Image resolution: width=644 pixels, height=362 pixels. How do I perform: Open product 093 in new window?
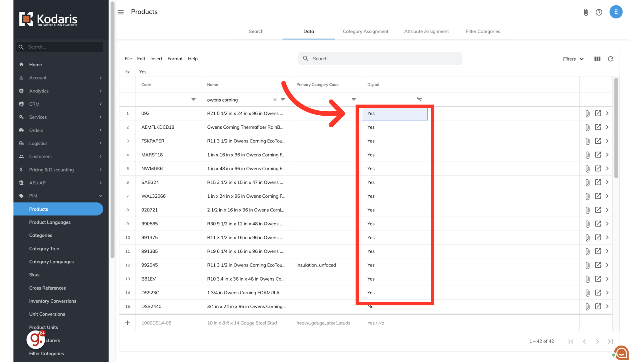598,113
